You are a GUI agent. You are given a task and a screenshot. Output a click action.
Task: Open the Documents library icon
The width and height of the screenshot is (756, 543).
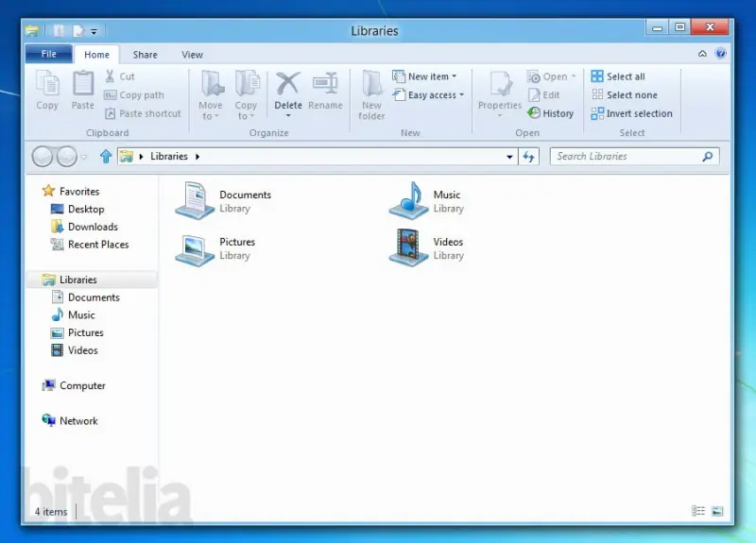pos(195,200)
